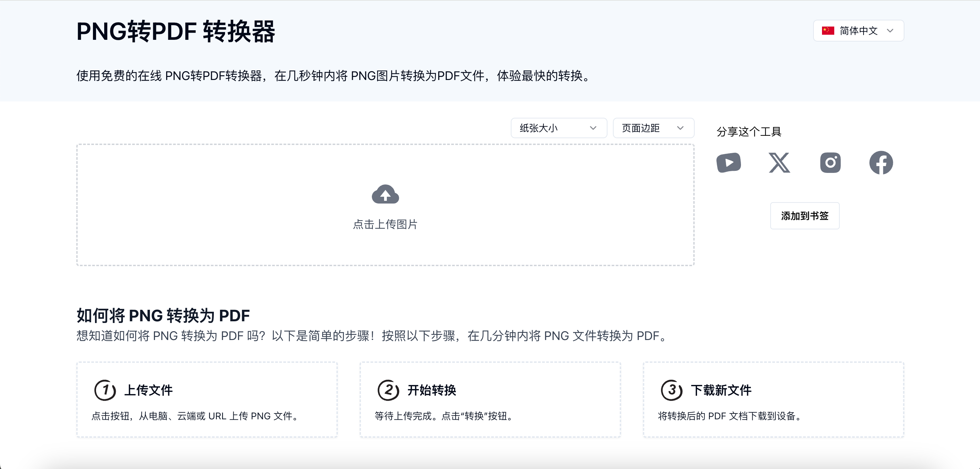The height and width of the screenshot is (469, 980).
Task: Share tool on Instagram icon
Action: [830, 163]
